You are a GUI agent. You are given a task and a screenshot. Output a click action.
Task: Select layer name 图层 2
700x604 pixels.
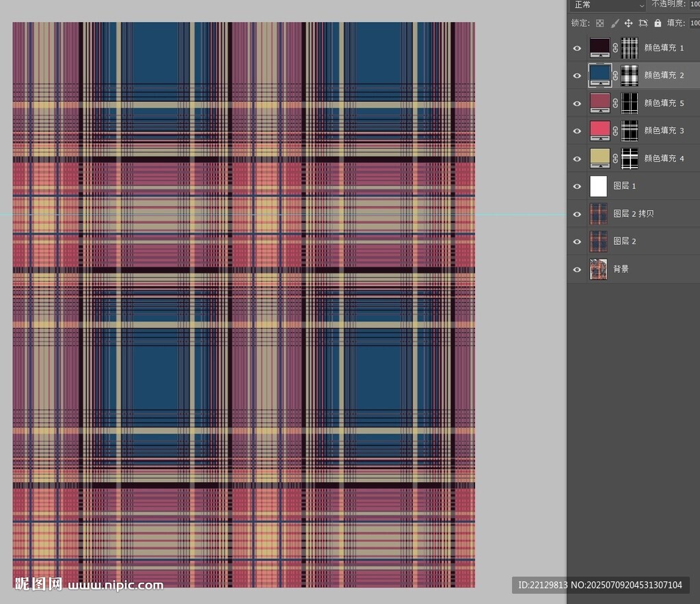(624, 241)
